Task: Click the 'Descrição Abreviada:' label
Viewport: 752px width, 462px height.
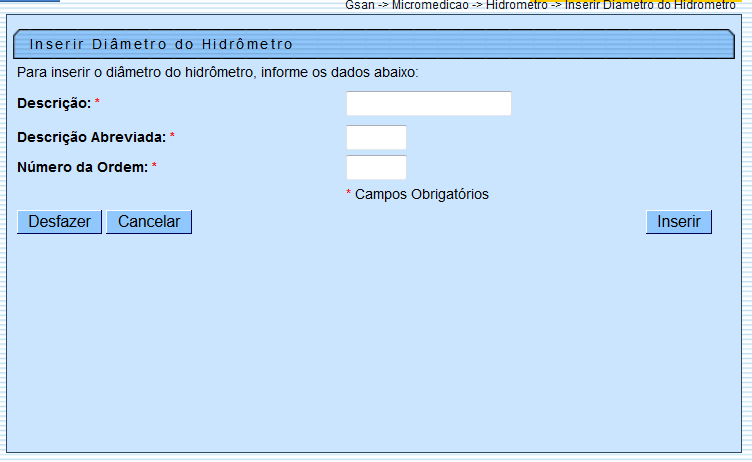Action: pyautogui.click(x=91, y=137)
